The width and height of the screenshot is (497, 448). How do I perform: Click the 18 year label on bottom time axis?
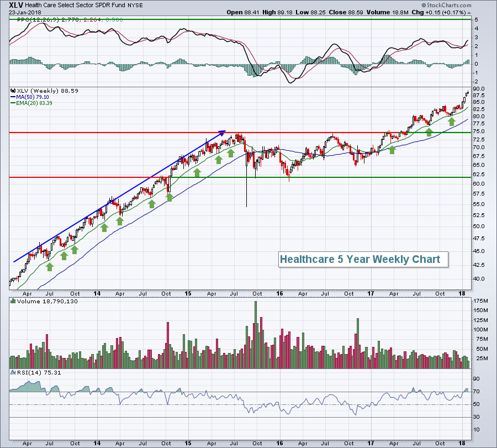click(x=462, y=443)
